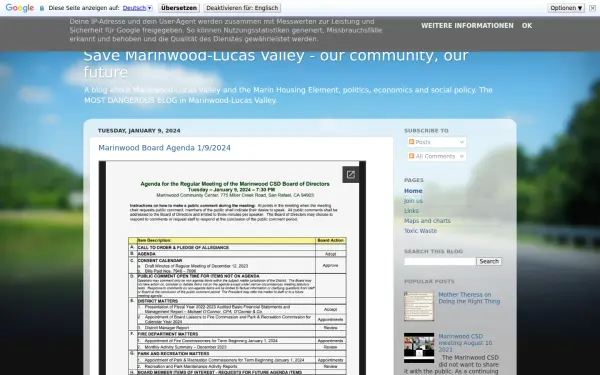Click the PARK AND RECREATION MATTERS agenda row
Screen dimensions: 600x375
pyautogui.click(x=237, y=354)
